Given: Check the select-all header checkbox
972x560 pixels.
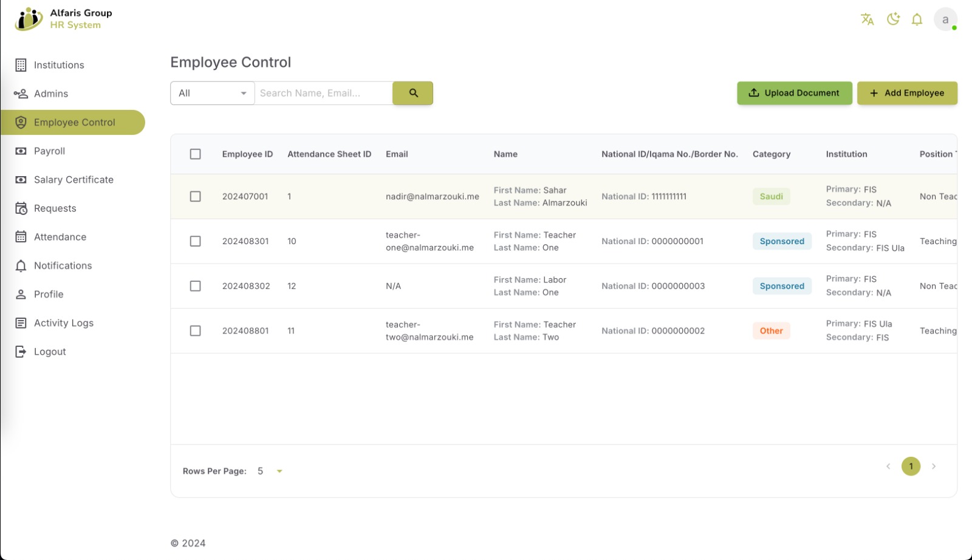Looking at the screenshot, I should click(x=195, y=154).
